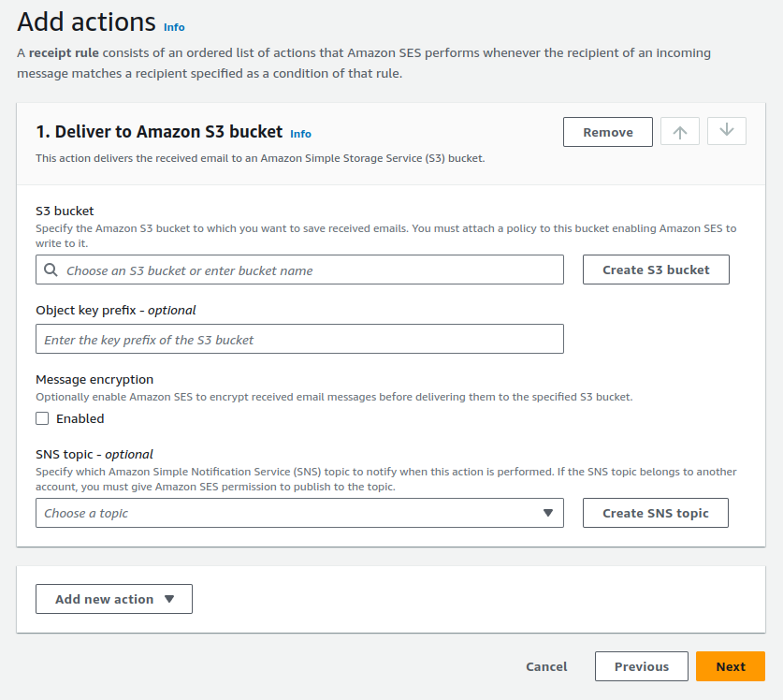The width and height of the screenshot is (783, 700).
Task: Expand the Add new action menu
Action: click(x=113, y=599)
